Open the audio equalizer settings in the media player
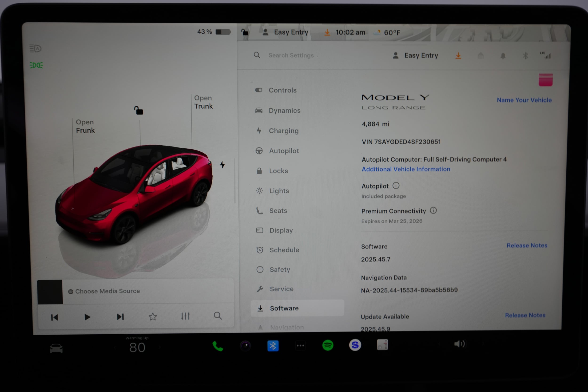The width and height of the screenshot is (588, 392). [x=185, y=316]
